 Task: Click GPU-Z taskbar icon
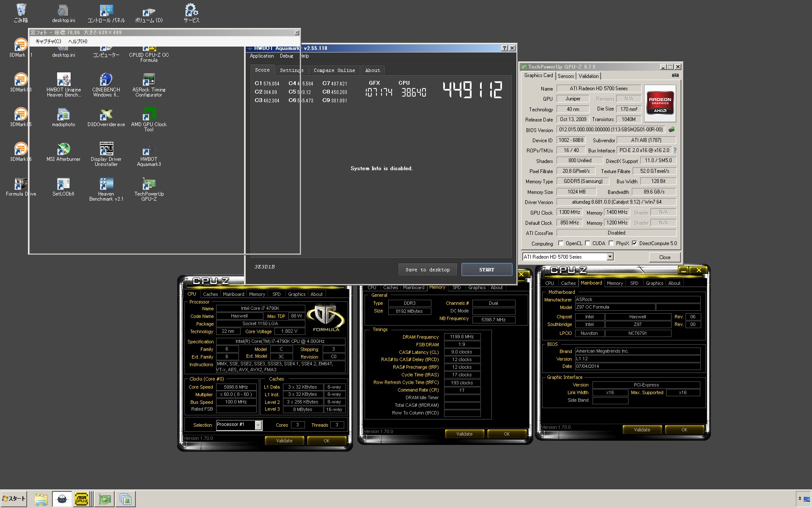click(105, 499)
